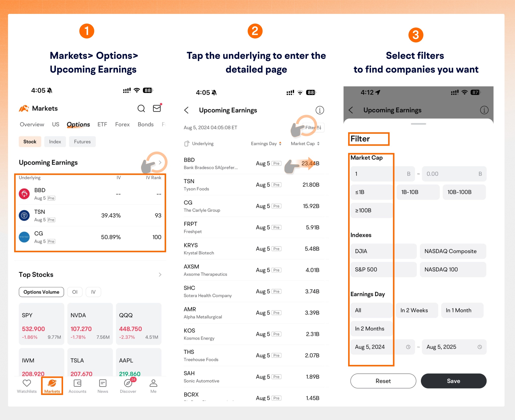Select the Stock toggle button
This screenshot has width=515, height=420.
click(x=30, y=141)
